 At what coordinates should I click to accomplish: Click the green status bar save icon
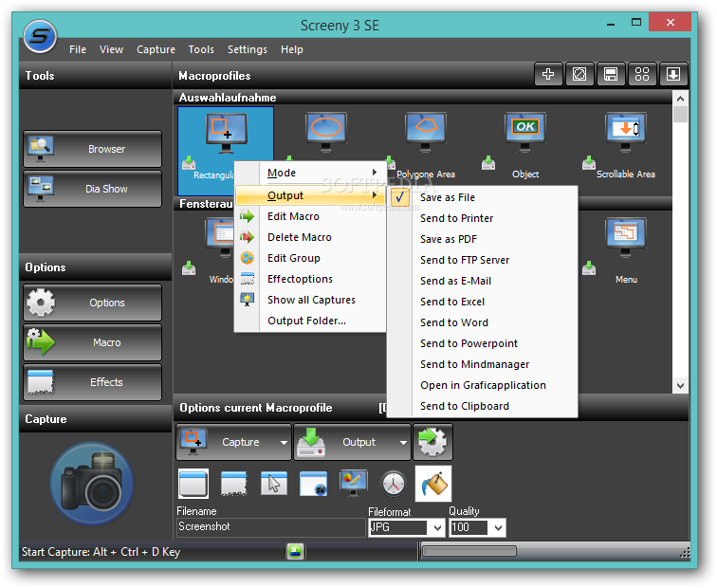(295, 551)
